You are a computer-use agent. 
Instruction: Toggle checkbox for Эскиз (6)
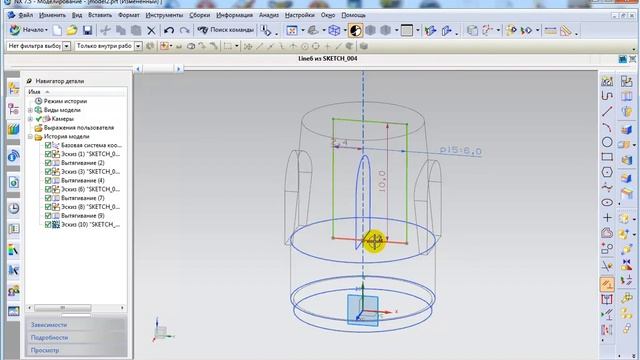click(48, 189)
